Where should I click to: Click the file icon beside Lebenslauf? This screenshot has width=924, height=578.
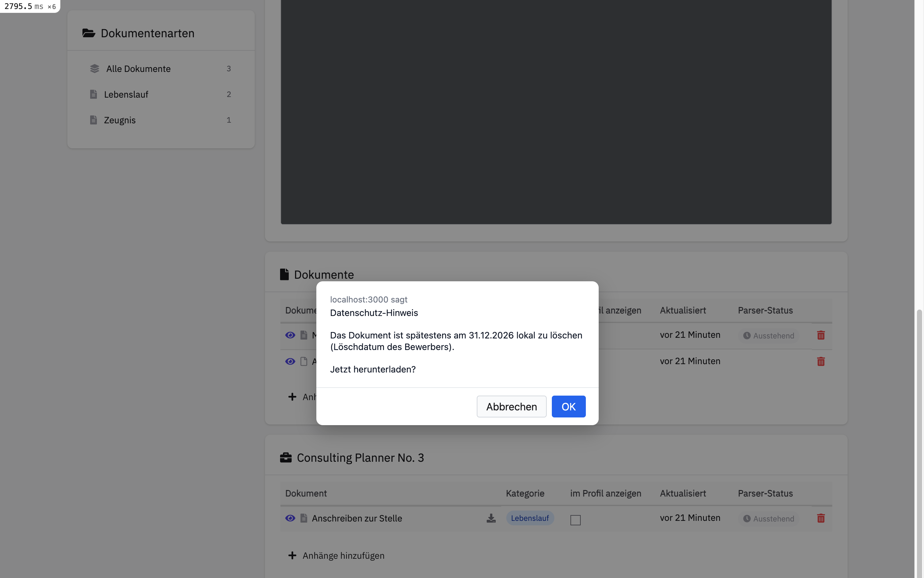coord(94,94)
